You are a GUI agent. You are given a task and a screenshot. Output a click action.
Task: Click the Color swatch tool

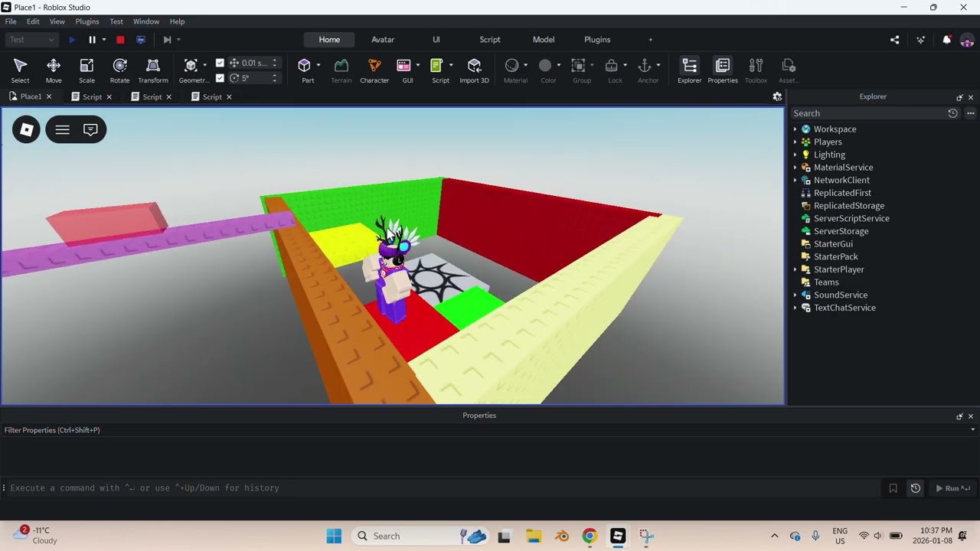click(x=545, y=66)
